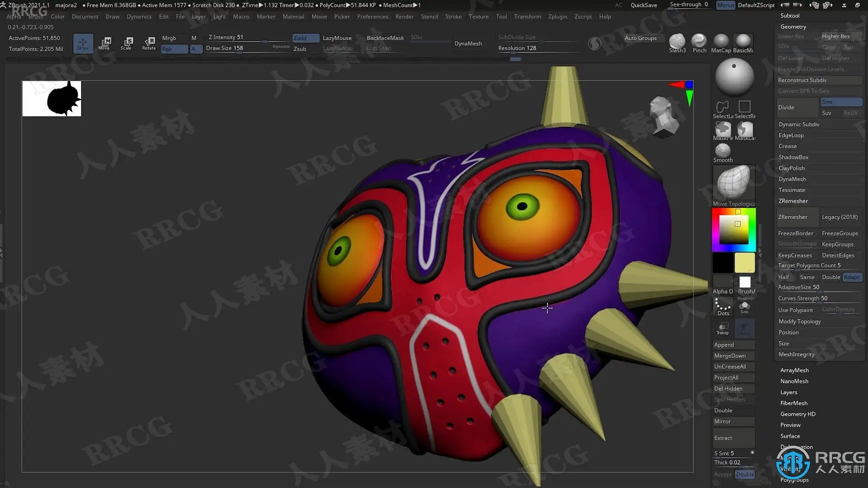Viewport: 868px width, 488px height.
Task: Toggle the Smt option beside Divide
Action: 841,102
